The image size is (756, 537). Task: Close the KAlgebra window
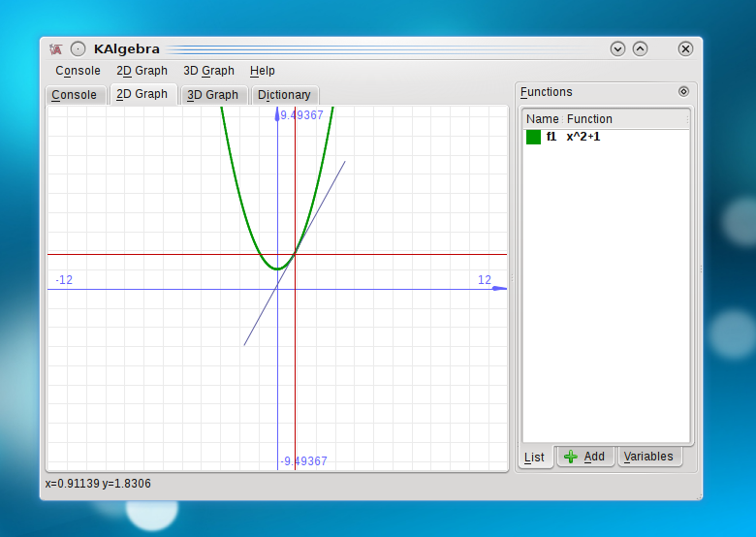(x=685, y=48)
